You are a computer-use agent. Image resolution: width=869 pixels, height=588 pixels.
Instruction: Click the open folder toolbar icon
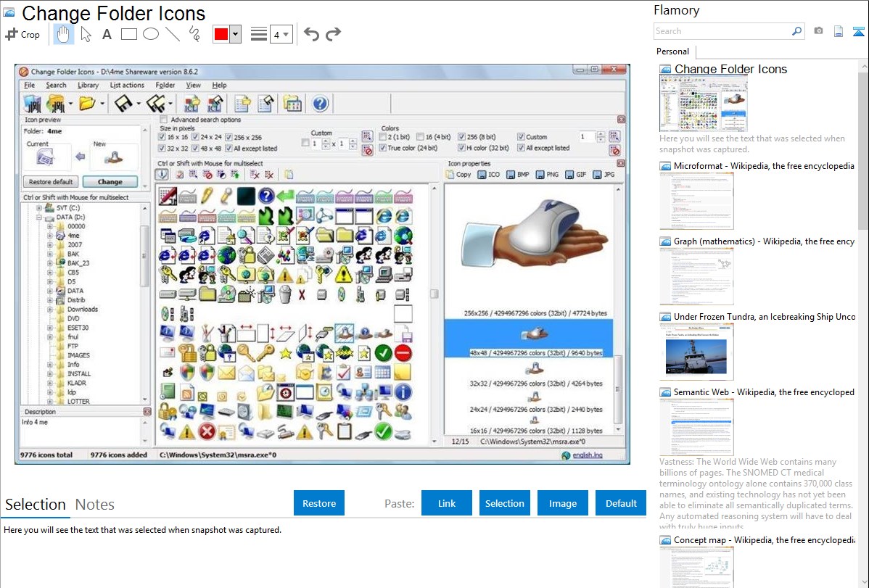(x=87, y=103)
